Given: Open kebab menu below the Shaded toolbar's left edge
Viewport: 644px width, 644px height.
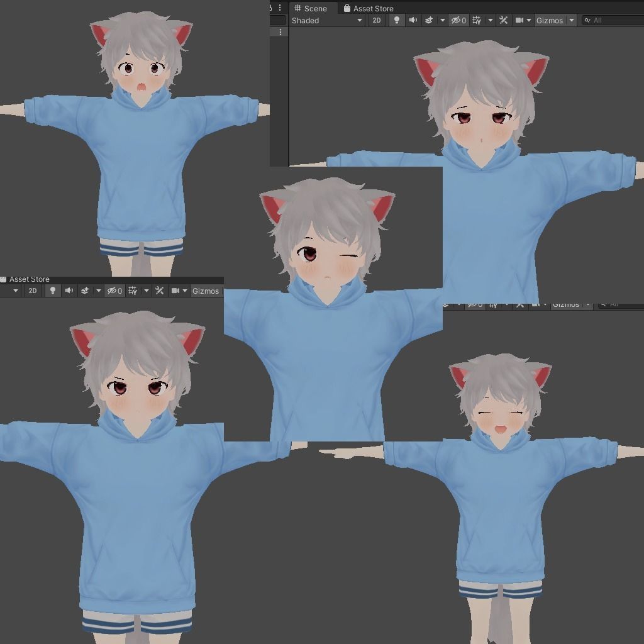Looking at the screenshot, I should (280, 32).
